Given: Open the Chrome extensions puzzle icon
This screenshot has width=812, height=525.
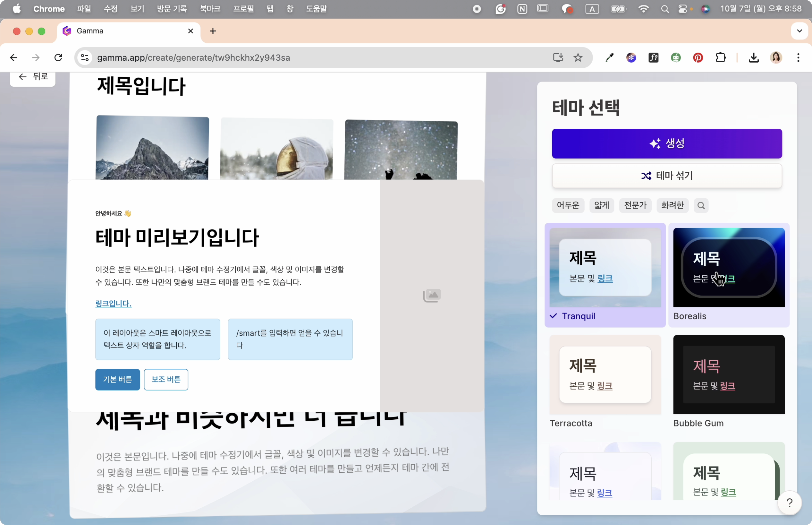Looking at the screenshot, I should coord(720,58).
